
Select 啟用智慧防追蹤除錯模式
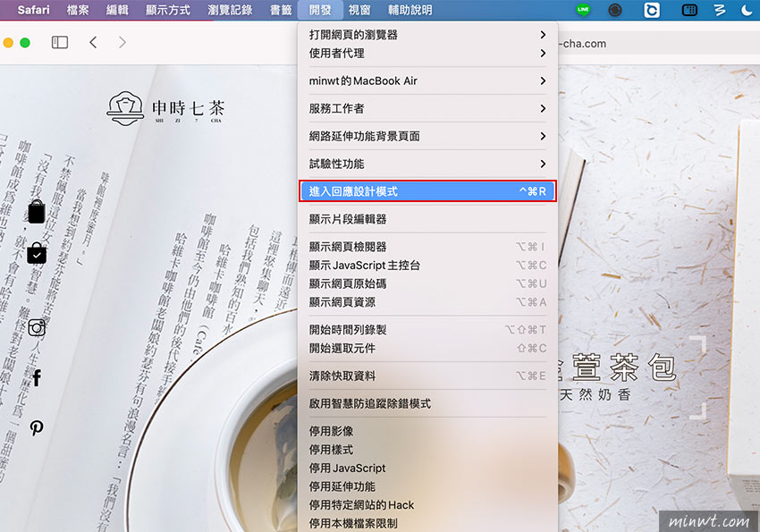pos(427,403)
